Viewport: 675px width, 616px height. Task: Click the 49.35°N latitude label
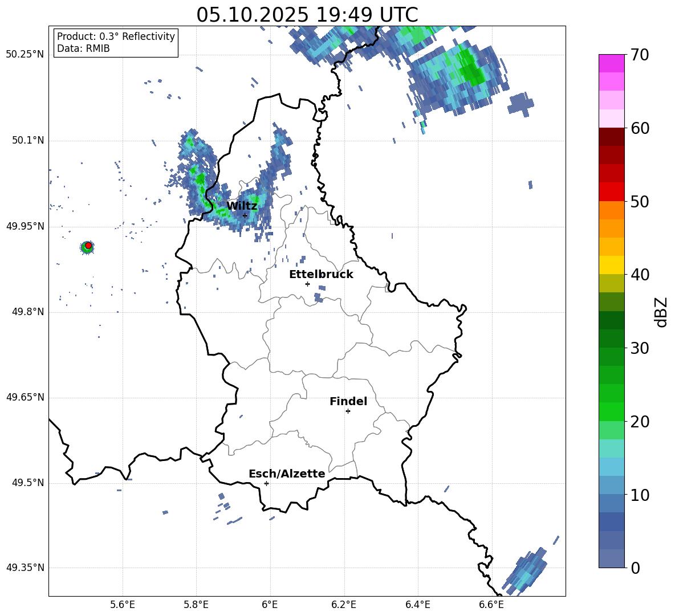click(25, 568)
